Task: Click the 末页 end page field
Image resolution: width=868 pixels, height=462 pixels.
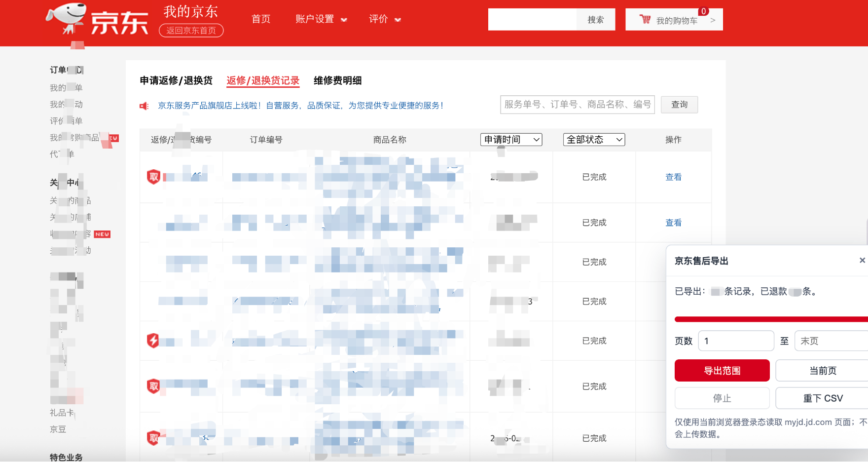Action: point(831,341)
